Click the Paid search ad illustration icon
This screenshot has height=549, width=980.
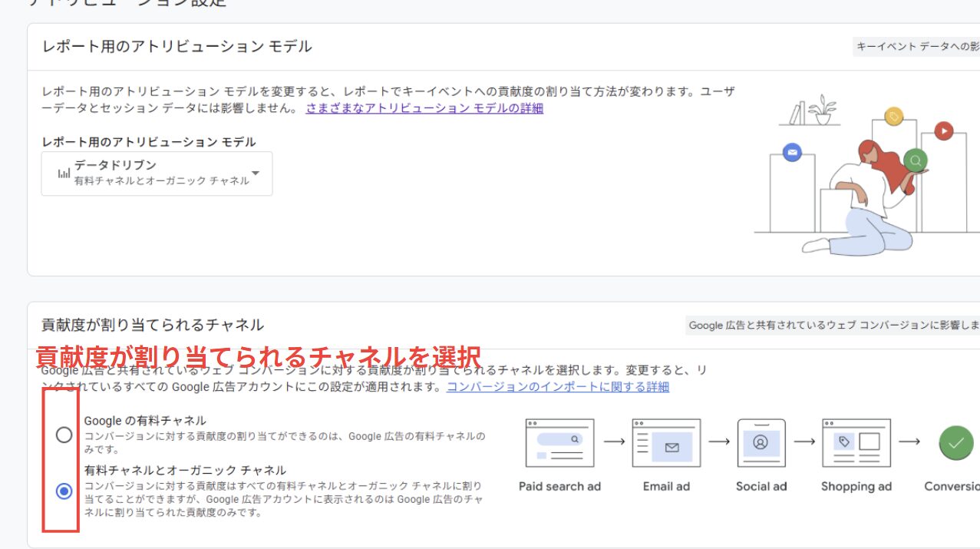(x=559, y=443)
